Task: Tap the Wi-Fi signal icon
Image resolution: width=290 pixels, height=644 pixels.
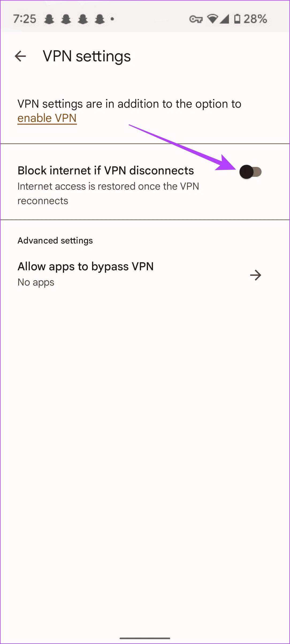Action: pos(212,19)
